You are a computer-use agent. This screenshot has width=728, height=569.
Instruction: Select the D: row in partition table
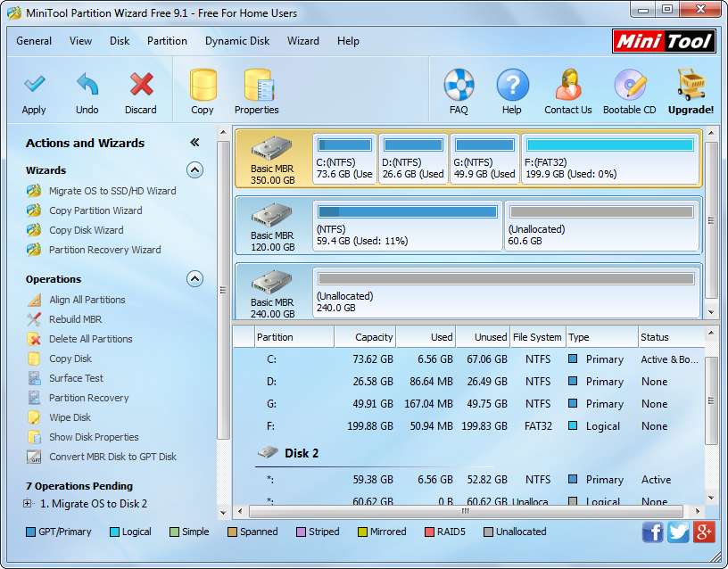[x=469, y=382]
